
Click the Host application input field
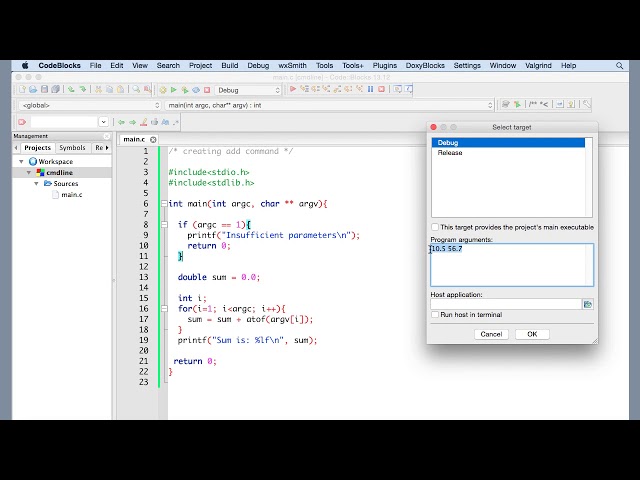506,304
